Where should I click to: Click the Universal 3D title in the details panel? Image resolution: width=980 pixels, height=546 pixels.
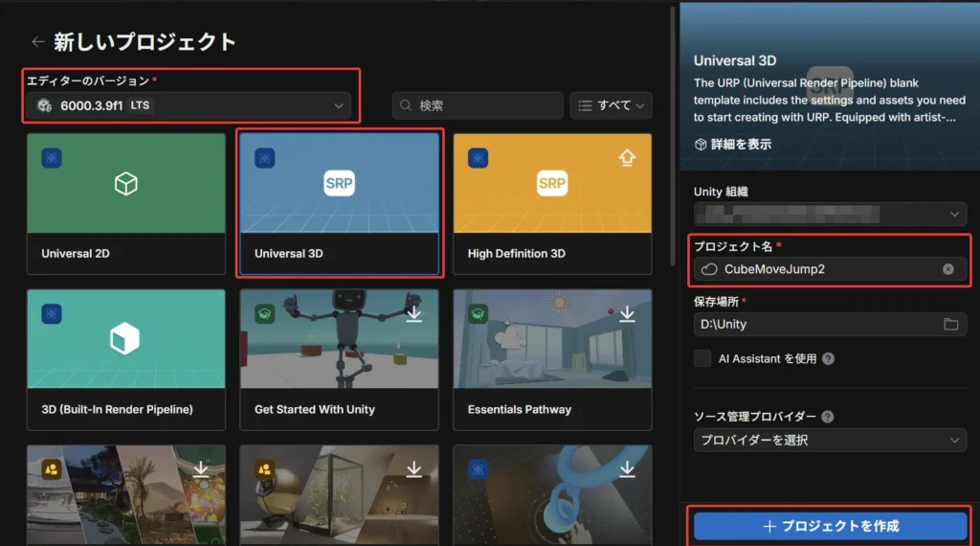[x=735, y=60]
